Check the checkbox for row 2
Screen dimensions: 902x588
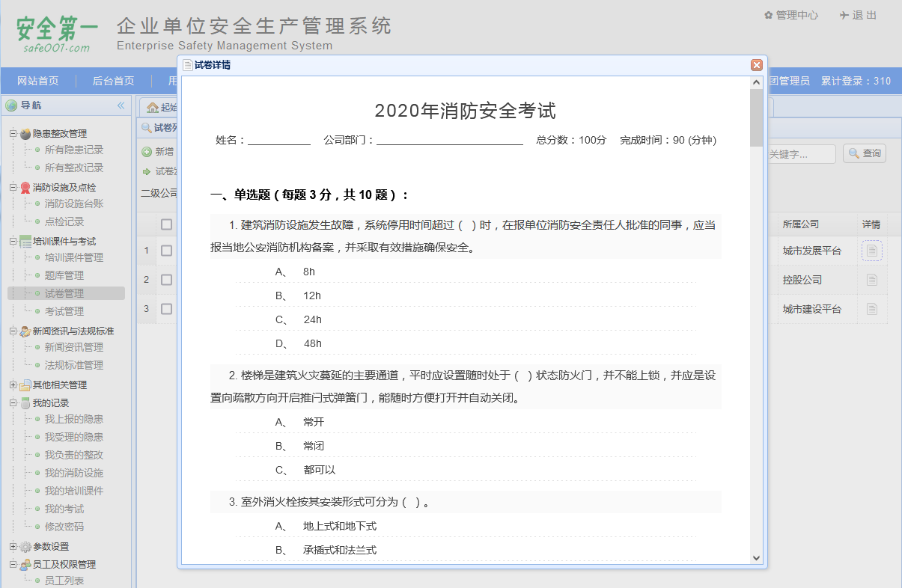166,280
